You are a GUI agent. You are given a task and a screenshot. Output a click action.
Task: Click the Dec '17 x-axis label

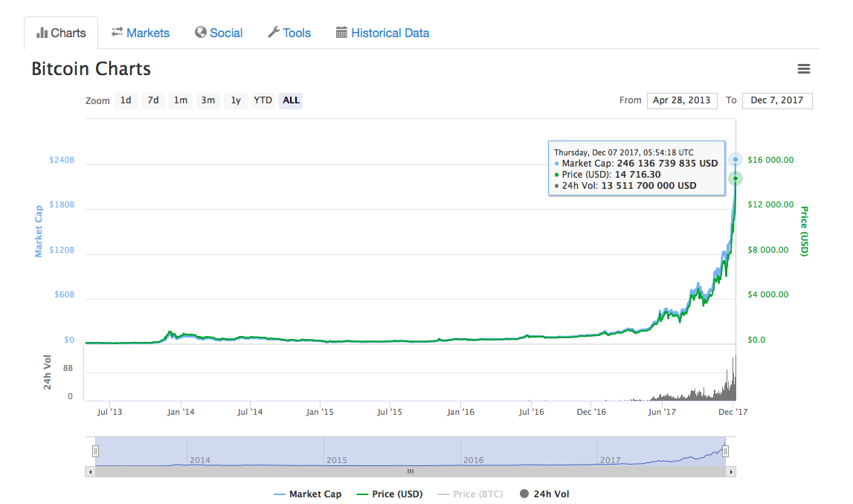pos(733,412)
